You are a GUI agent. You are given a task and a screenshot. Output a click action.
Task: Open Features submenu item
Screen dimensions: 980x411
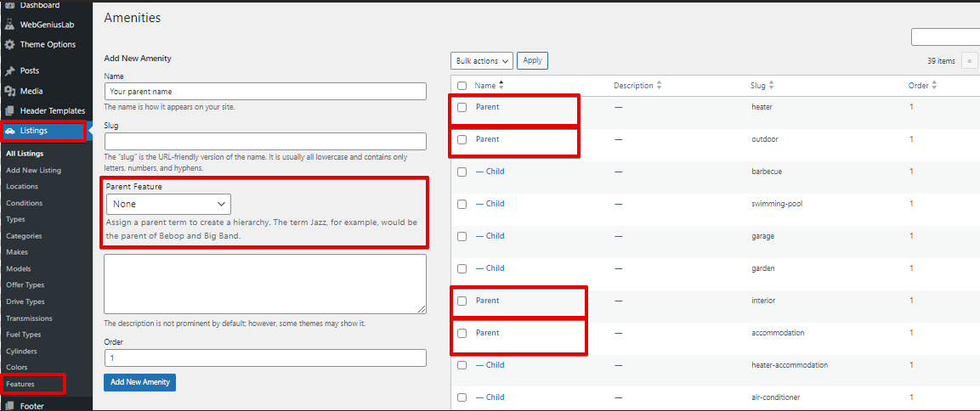pyautogui.click(x=20, y=384)
